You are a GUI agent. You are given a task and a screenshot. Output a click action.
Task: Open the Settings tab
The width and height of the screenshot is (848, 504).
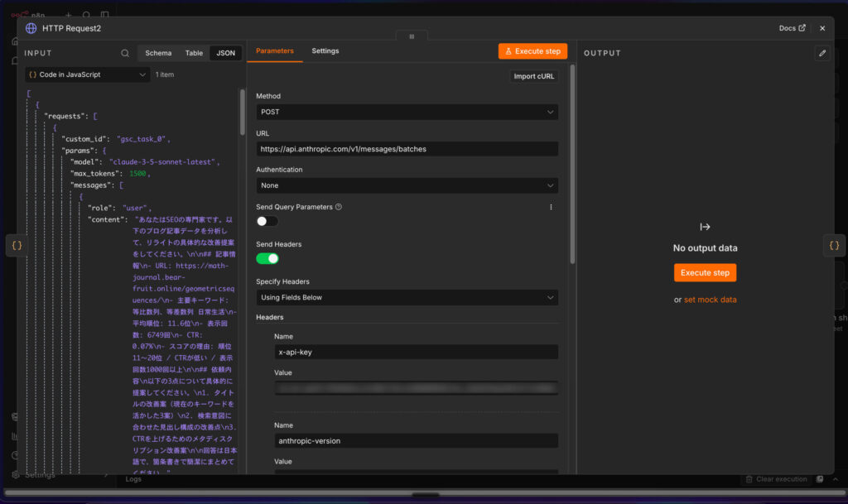click(x=325, y=50)
